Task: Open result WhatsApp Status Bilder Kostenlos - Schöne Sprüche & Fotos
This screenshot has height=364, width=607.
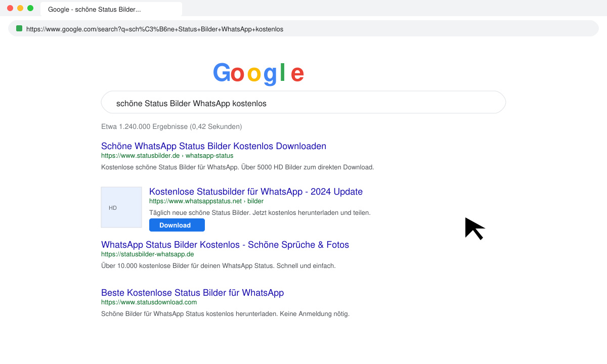Action: [x=225, y=245]
